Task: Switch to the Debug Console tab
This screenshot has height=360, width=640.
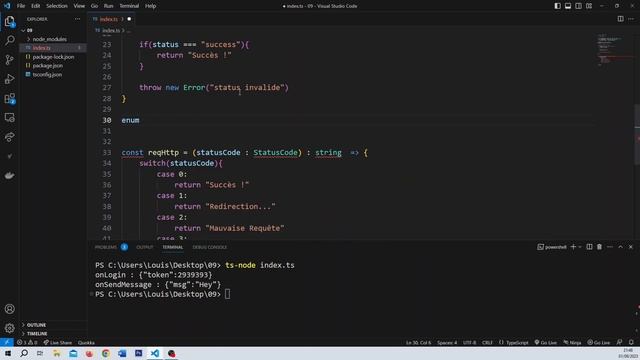Action: [x=209, y=247]
